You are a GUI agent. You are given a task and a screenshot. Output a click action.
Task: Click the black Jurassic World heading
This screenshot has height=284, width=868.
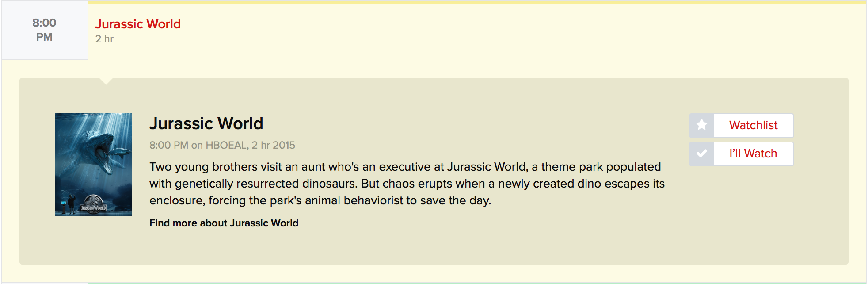pos(206,123)
